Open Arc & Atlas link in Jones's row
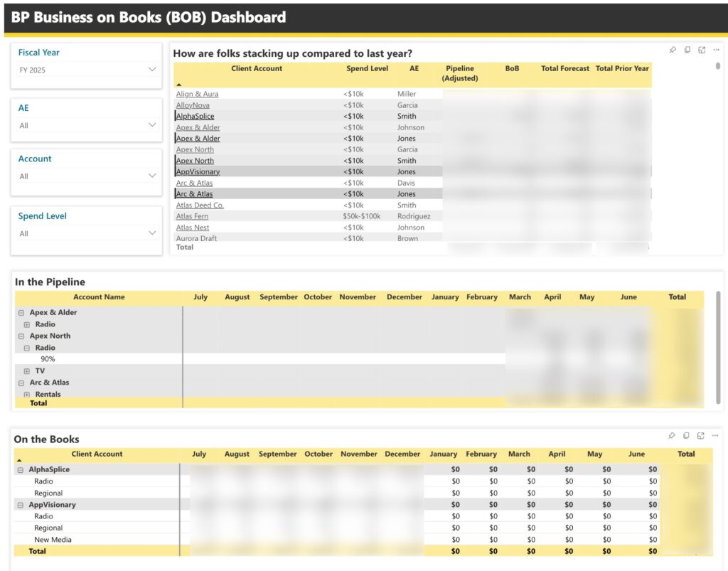 click(194, 194)
